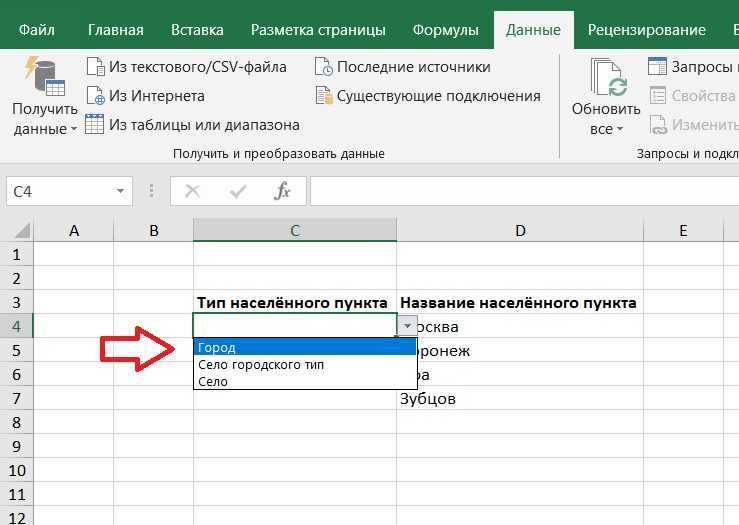
Task: Expand the Получить данные dropdown arrow
Action: 74,129
